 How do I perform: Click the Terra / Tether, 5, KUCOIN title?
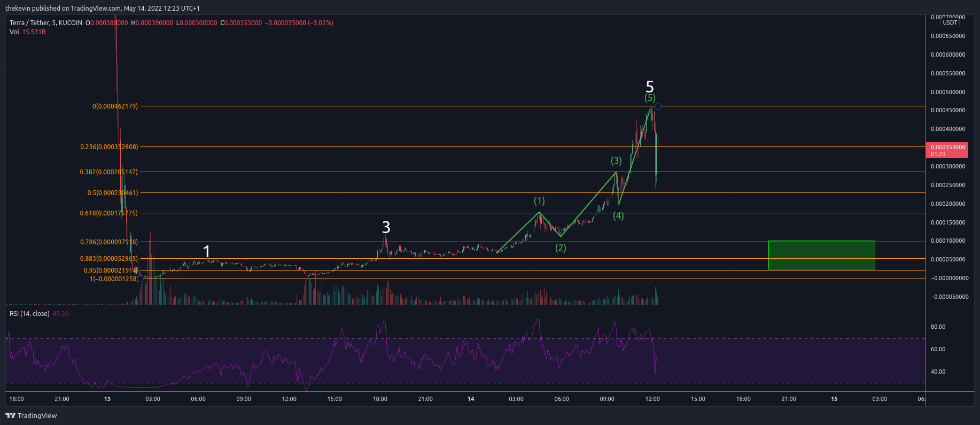pyautogui.click(x=46, y=23)
